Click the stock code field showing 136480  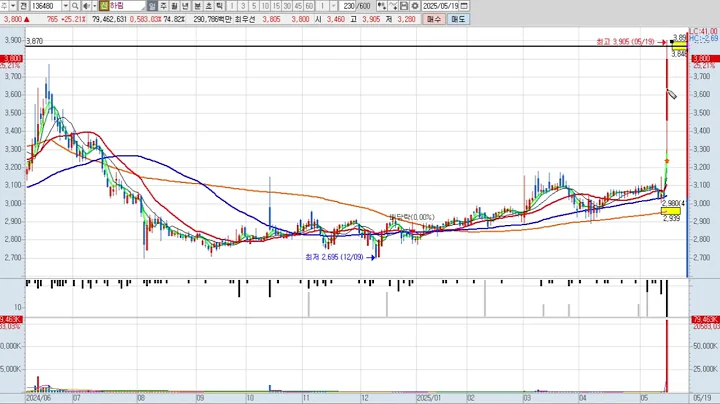(x=46, y=6)
